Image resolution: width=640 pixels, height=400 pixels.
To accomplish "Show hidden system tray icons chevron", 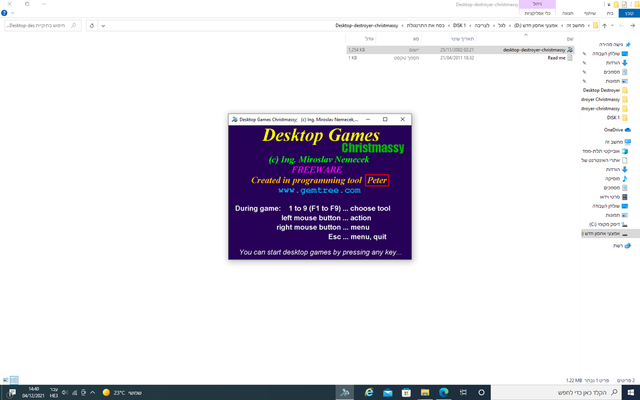I will tap(93, 392).
